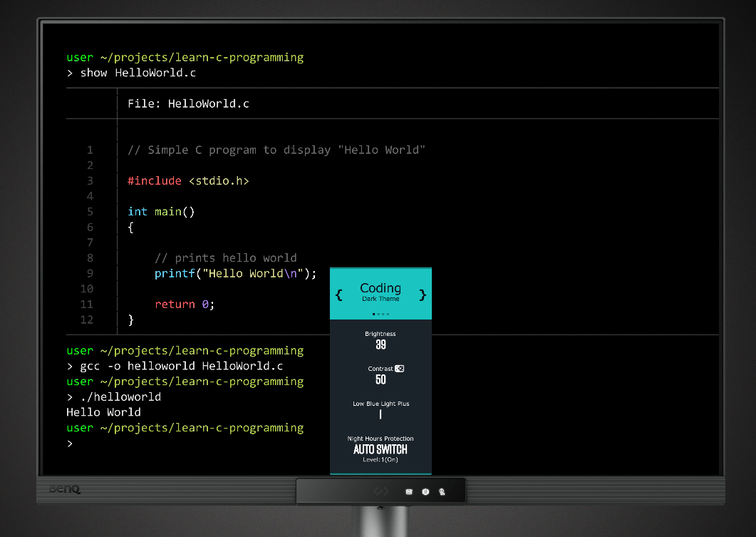Screen dimensions: 756x537
Task: Adjust the Brightness value 39
Action: [x=380, y=344]
